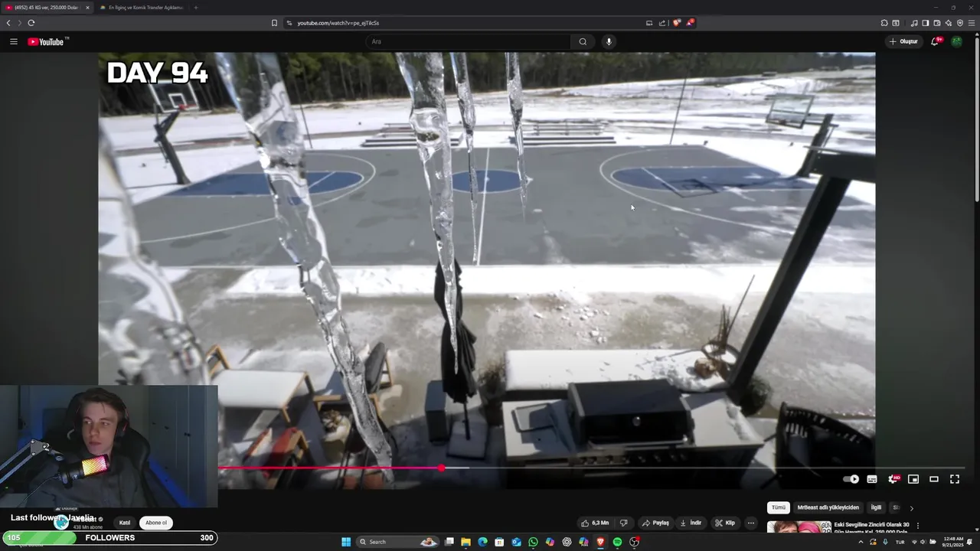Open a new browser tab with plus
The width and height of the screenshot is (980, 551).
pyautogui.click(x=195, y=8)
